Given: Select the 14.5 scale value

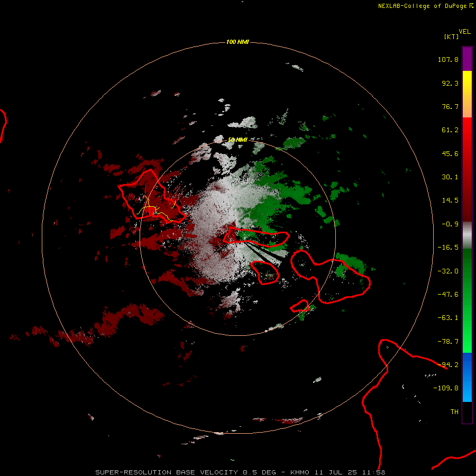Looking at the screenshot, I should point(450,200).
